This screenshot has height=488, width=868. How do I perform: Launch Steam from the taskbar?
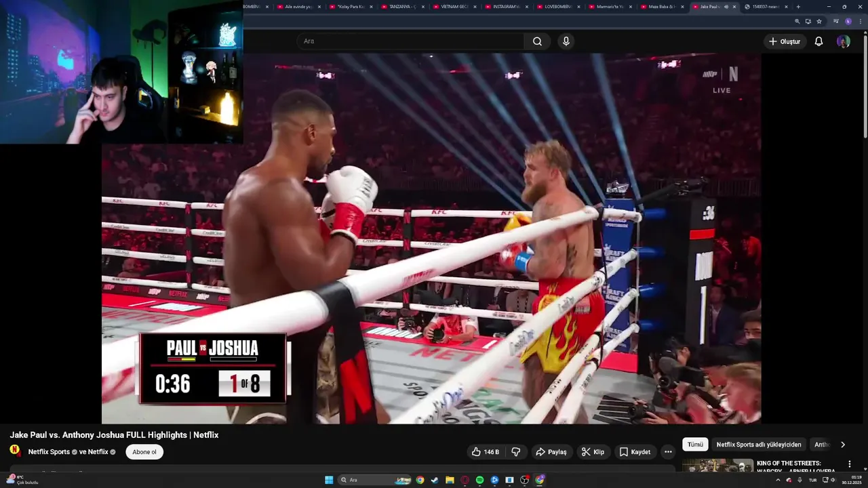coord(435,480)
